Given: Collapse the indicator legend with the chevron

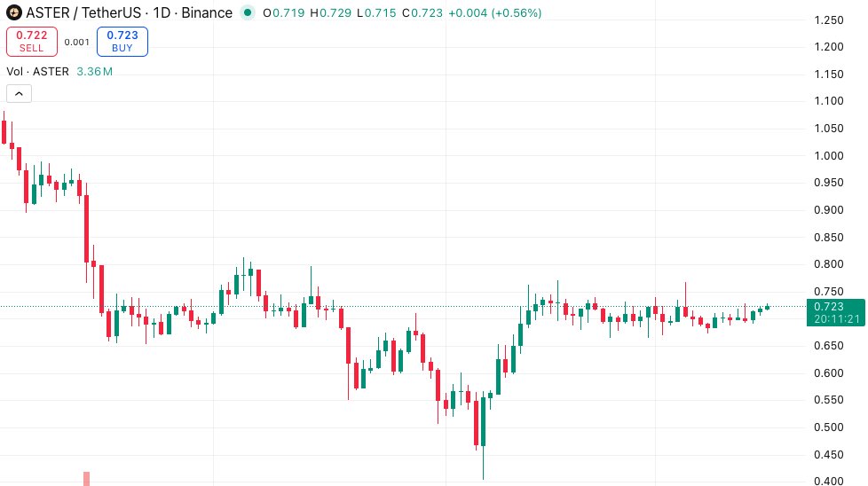Looking at the screenshot, I should click(19, 93).
